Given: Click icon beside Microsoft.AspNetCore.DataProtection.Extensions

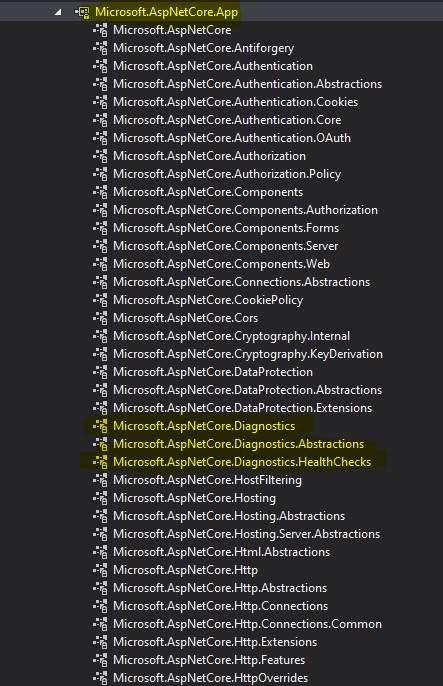Looking at the screenshot, I should [100, 408].
